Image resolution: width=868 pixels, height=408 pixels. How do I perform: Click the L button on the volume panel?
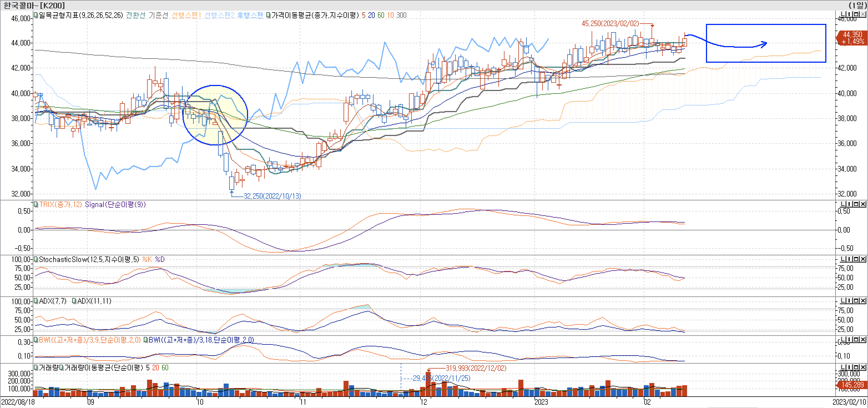(843, 367)
